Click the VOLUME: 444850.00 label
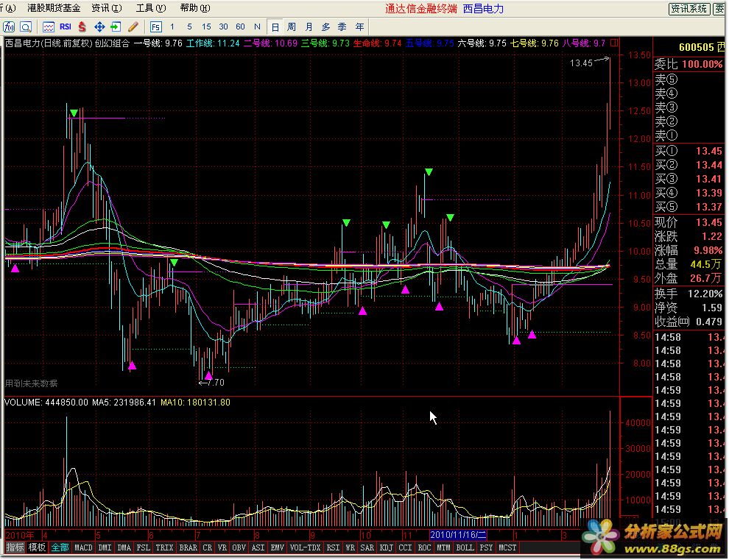 [x=46, y=403]
